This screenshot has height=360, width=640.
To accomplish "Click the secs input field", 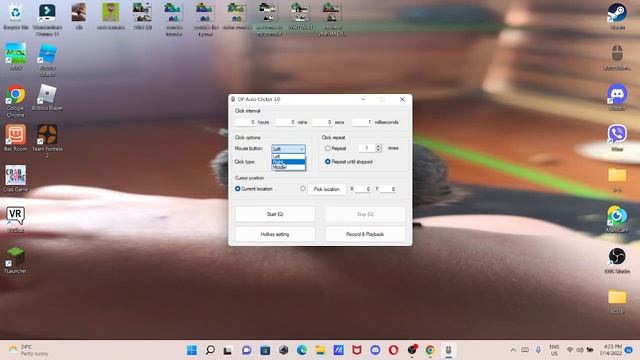I will point(322,122).
